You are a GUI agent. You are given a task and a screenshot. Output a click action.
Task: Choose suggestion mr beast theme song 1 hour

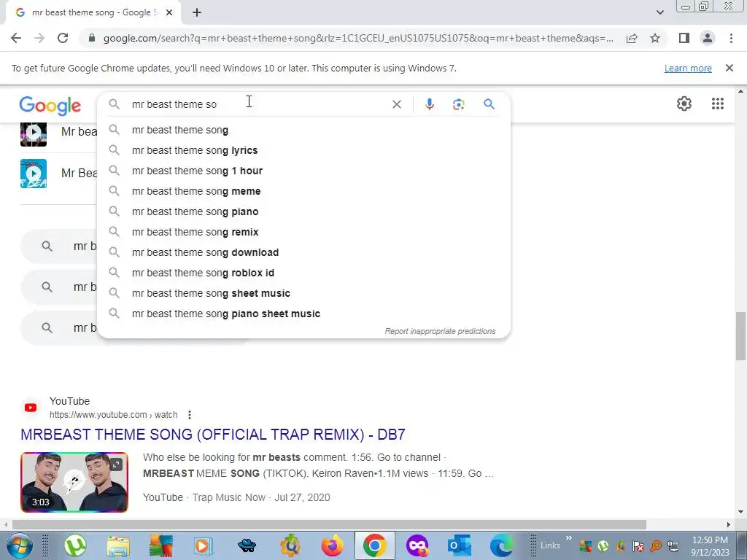click(x=303, y=171)
